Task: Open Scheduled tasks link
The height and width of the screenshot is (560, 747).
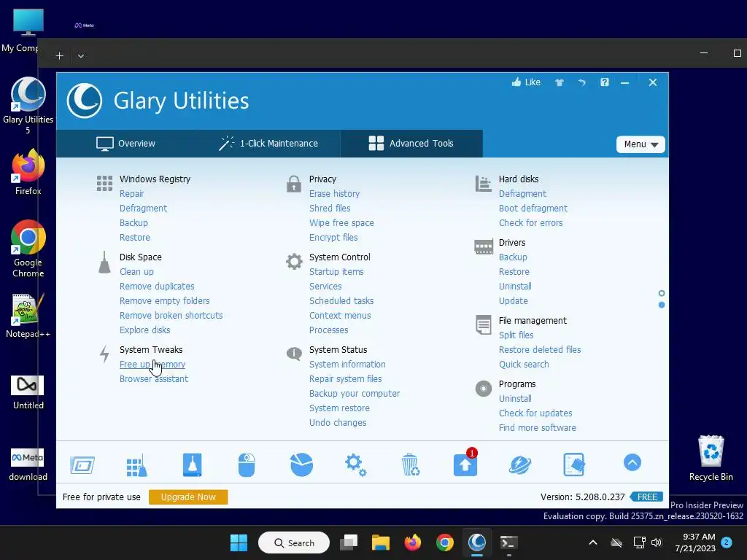Action: pos(341,301)
